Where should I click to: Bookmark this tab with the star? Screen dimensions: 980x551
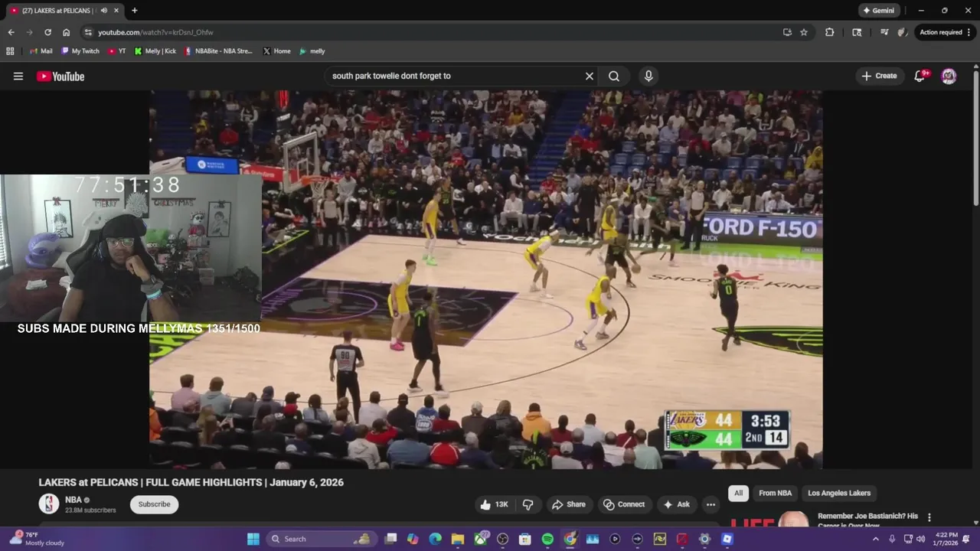pos(804,32)
